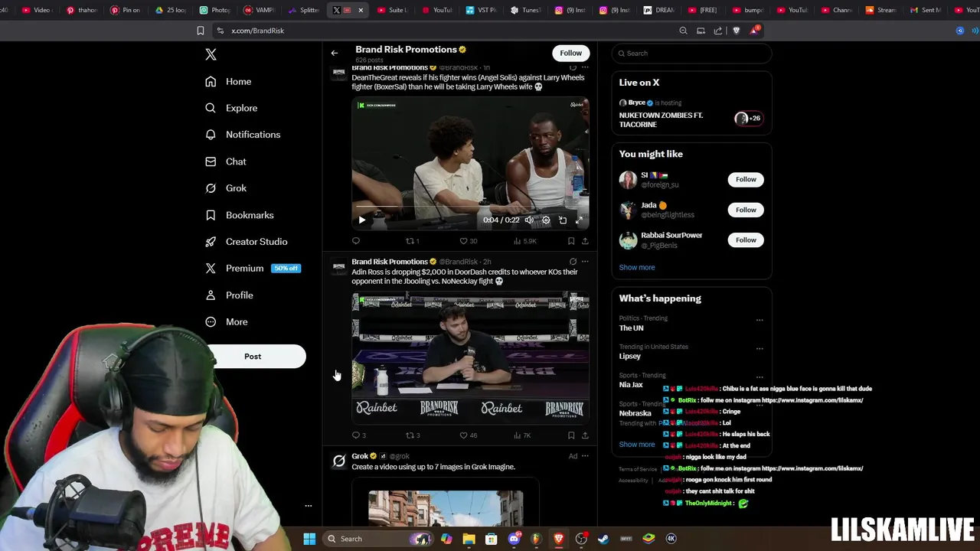Click the x.com/BrandRisk address bar
980x551 pixels.
point(444,31)
